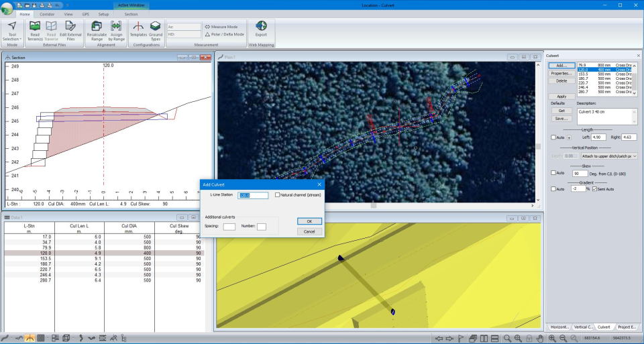The height and width of the screenshot is (344, 644).
Task: Open the Templates configuration icon
Action: [x=138, y=27]
